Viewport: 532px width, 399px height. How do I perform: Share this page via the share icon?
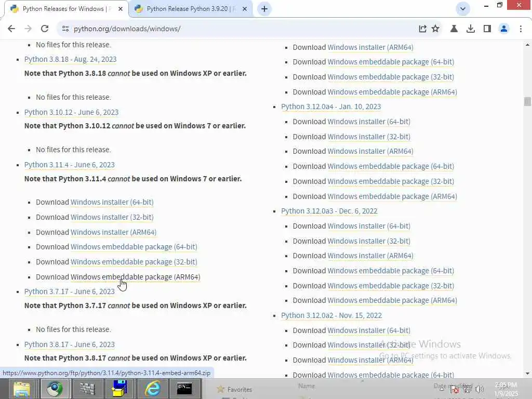(x=422, y=29)
